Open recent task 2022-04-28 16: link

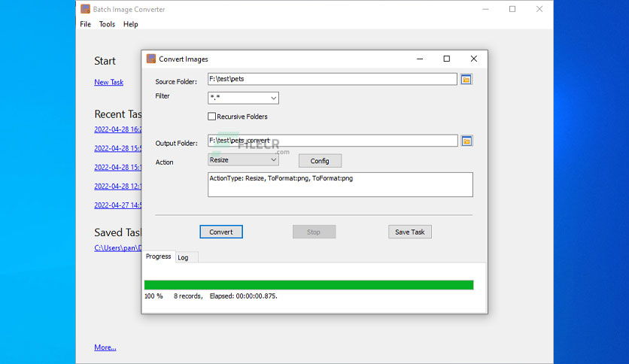point(117,129)
